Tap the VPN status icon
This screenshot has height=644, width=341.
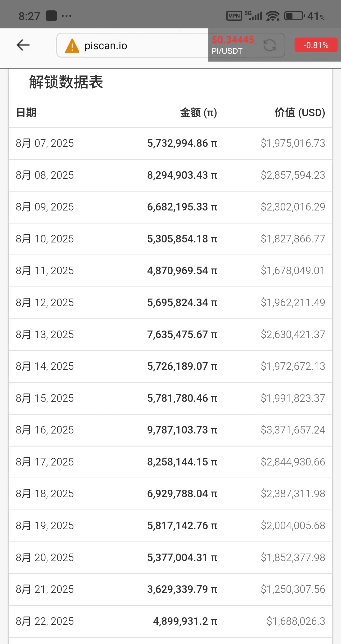pyautogui.click(x=234, y=16)
